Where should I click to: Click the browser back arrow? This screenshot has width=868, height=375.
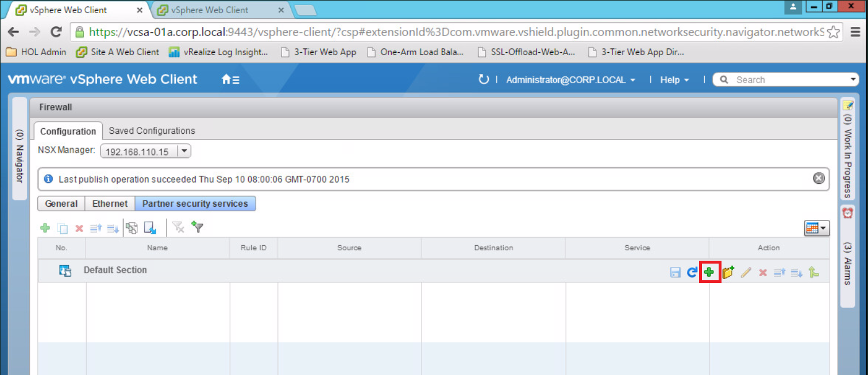click(x=13, y=32)
